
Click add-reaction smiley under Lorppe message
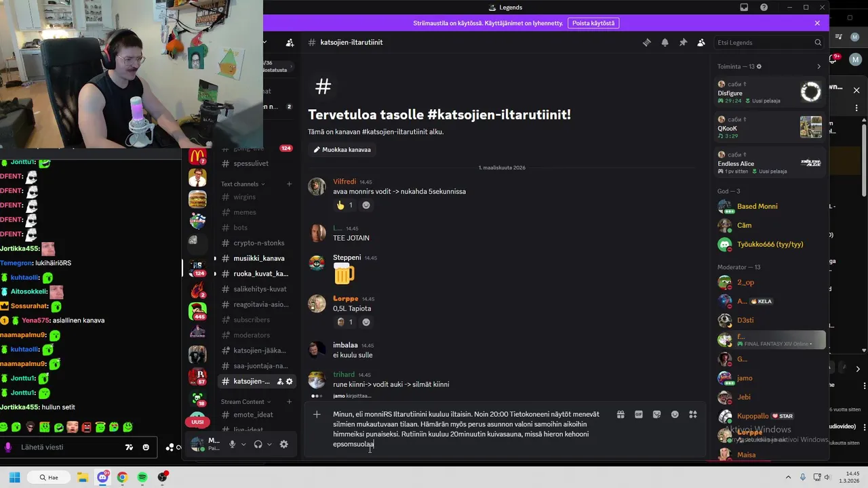pyautogui.click(x=366, y=322)
